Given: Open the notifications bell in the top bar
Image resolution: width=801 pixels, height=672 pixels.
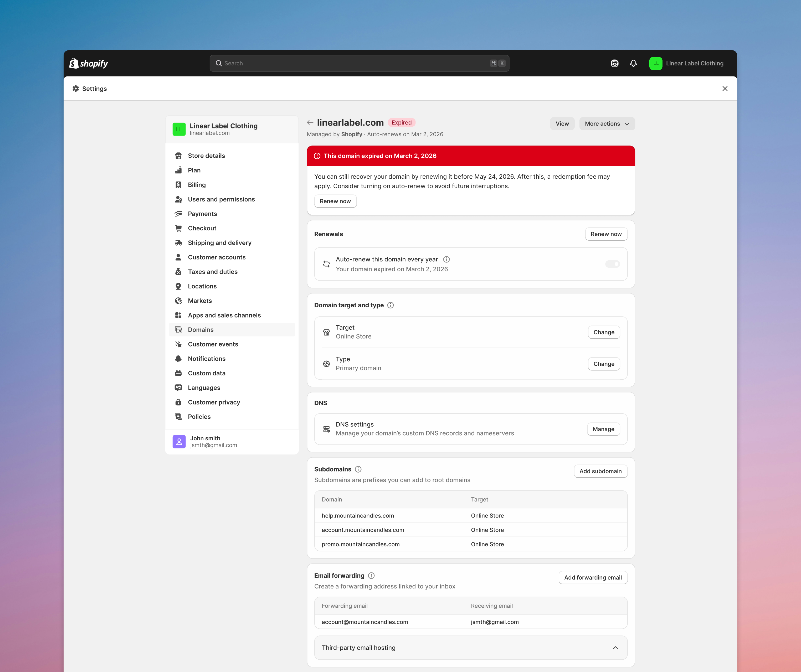Looking at the screenshot, I should click(633, 63).
